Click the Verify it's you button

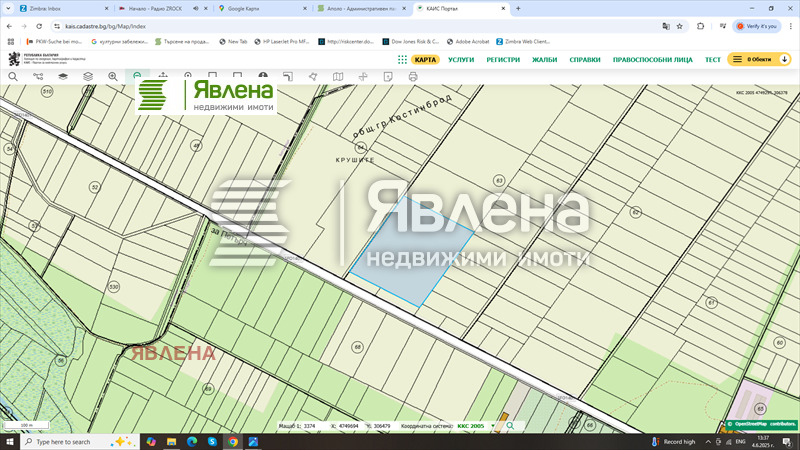(x=756, y=26)
